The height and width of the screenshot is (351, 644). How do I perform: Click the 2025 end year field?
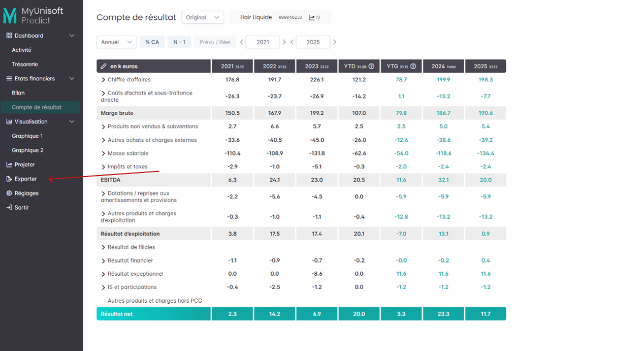tap(313, 42)
